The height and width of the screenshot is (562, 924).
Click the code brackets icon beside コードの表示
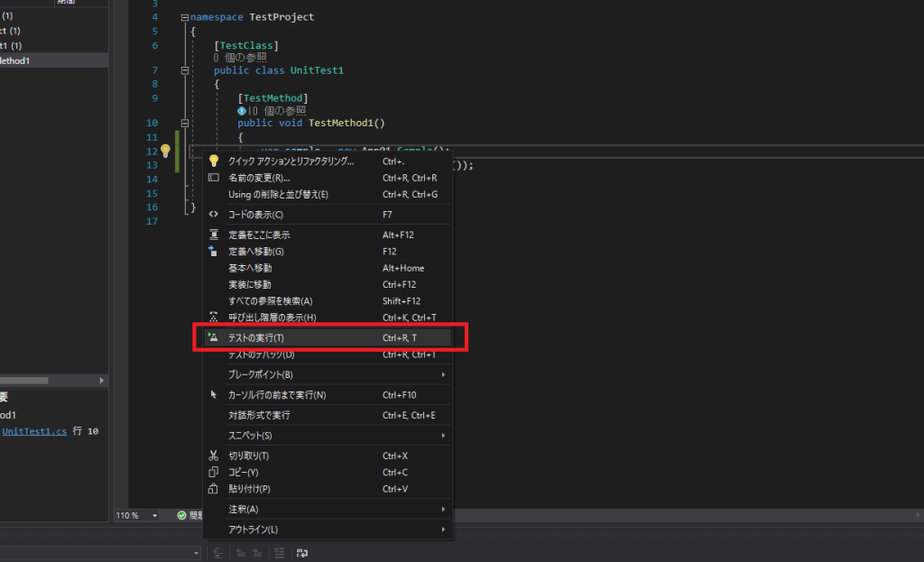214,215
